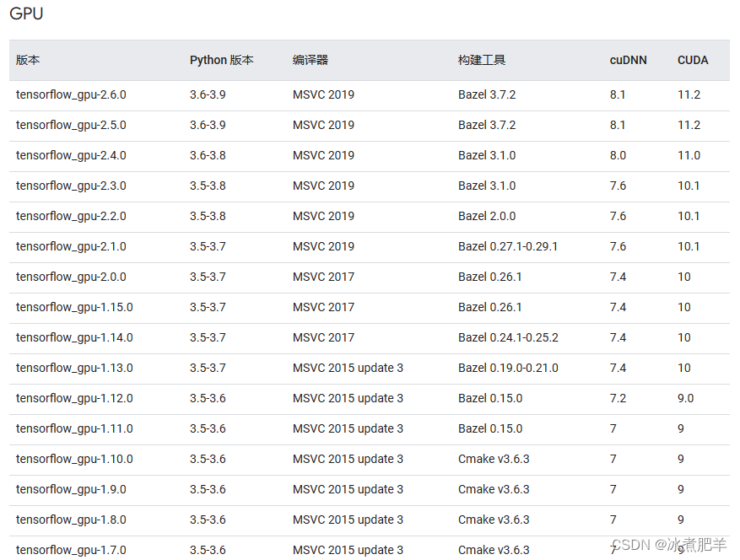Select tensorflow_gpu-2.0.0 cell
Screen dimensions: 740x560
[71, 277]
